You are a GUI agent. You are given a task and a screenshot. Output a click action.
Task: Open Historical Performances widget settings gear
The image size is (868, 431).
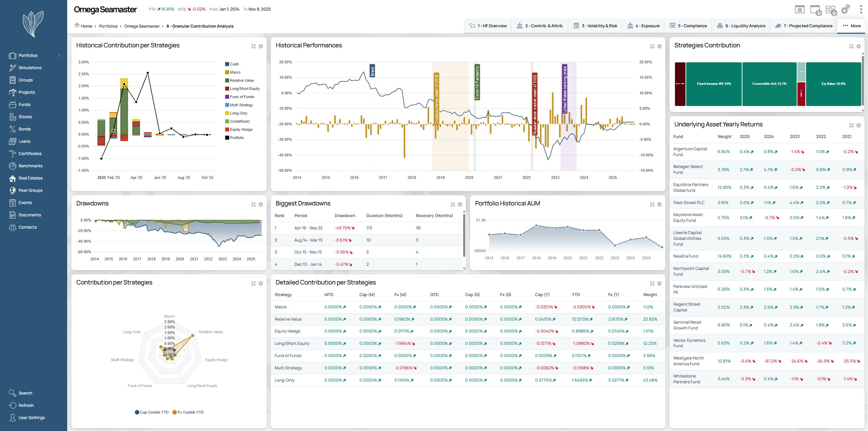click(x=659, y=46)
